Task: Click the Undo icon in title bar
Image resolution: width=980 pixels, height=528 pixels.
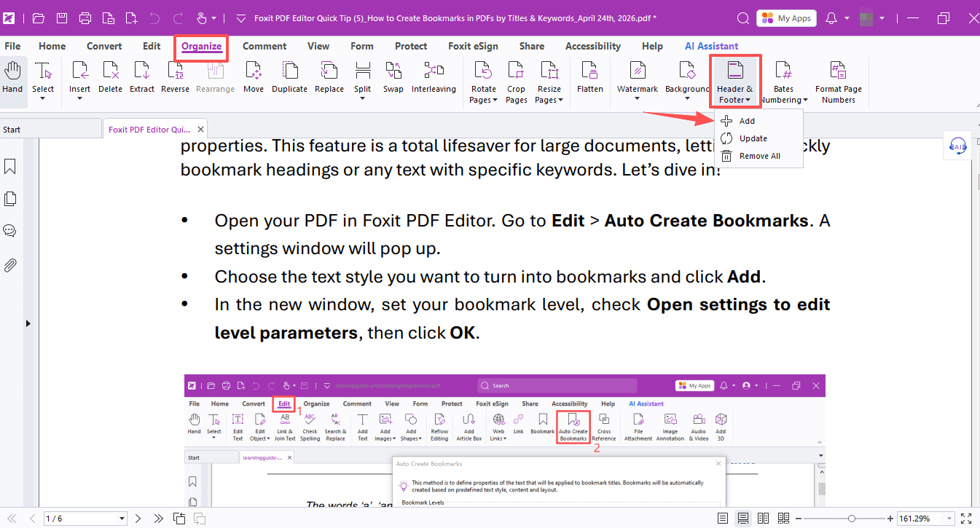Action: click(x=154, y=18)
